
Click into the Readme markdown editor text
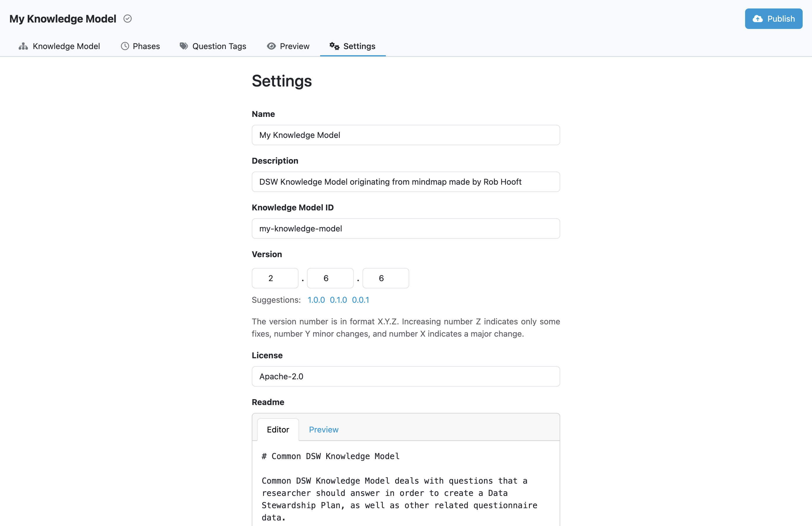(x=406, y=483)
